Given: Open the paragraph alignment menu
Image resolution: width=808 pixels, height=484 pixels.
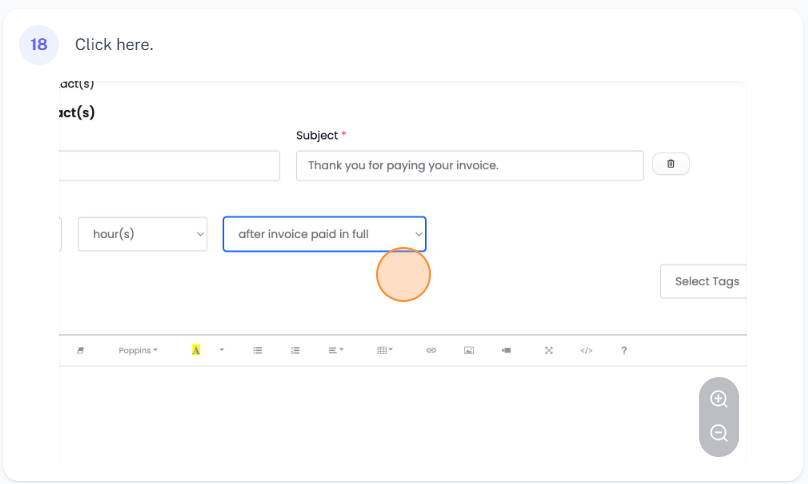Looking at the screenshot, I should [336, 351].
